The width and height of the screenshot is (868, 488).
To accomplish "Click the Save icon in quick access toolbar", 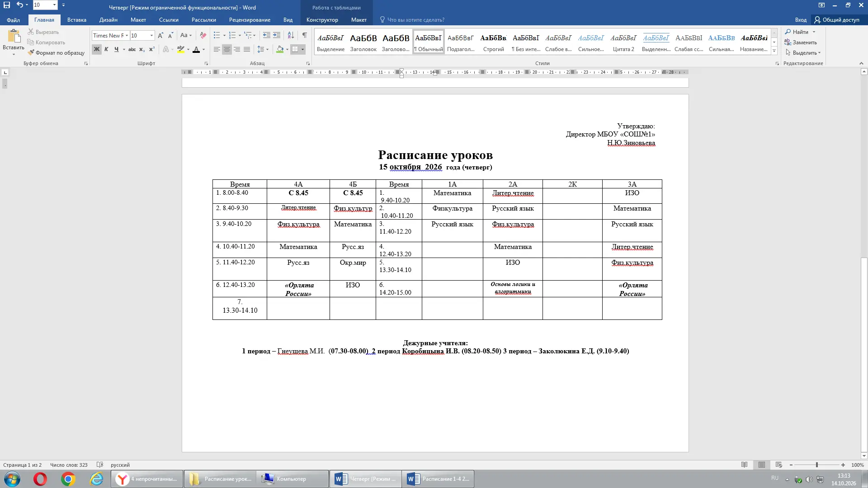I will pyautogui.click(x=7, y=5).
